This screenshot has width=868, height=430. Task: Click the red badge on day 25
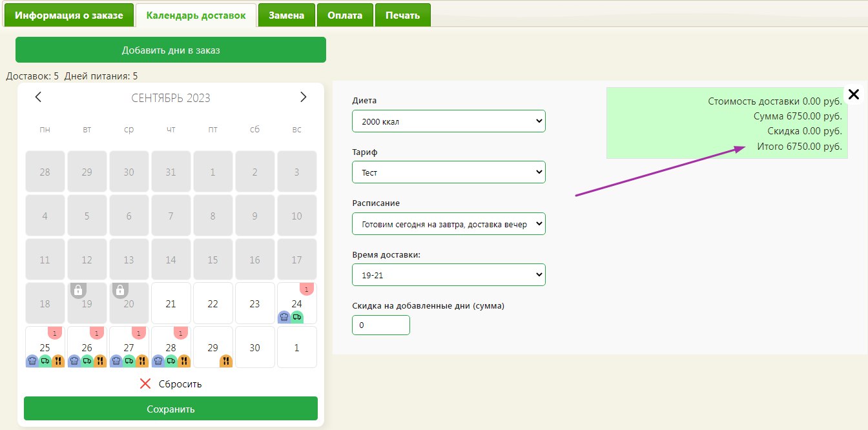click(x=55, y=333)
